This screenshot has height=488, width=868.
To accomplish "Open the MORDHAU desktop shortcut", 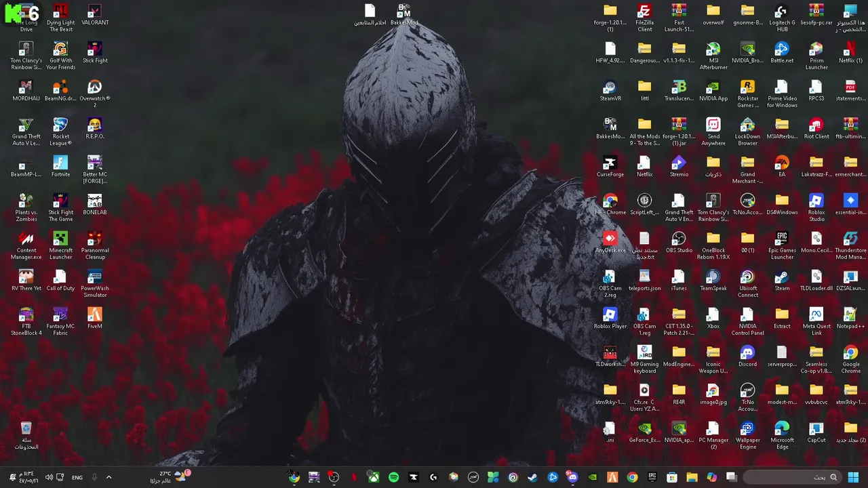I will click(26, 91).
